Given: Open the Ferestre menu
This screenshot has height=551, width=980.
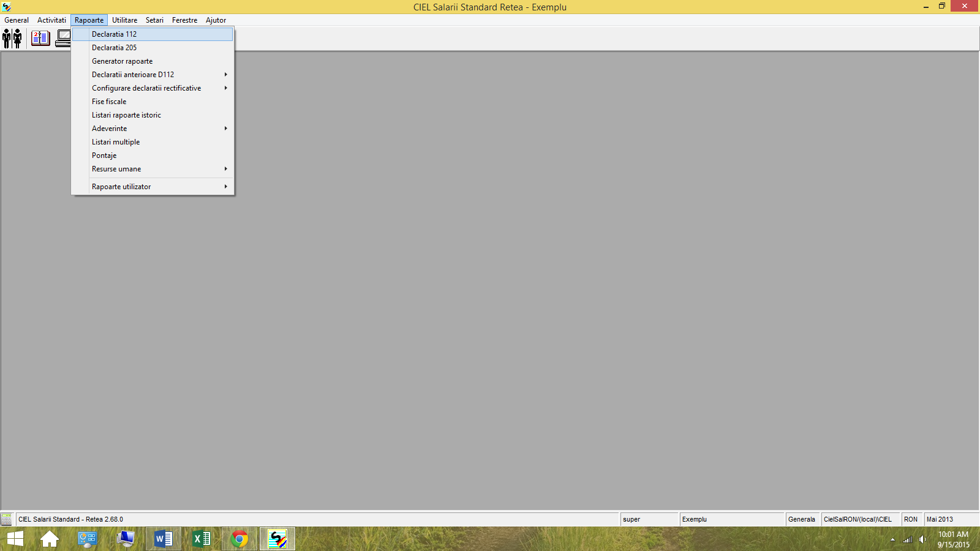Looking at the screenshot, I should 184,20.
